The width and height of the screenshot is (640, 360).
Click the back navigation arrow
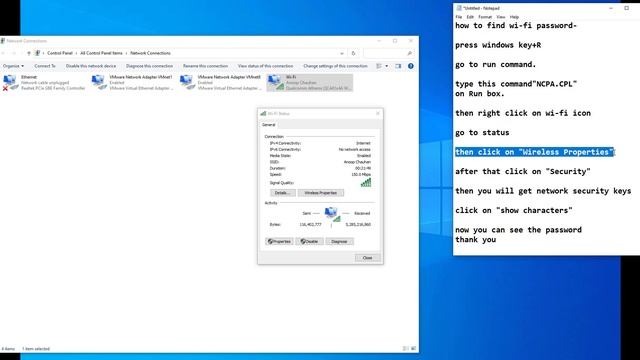click(4, 53)
